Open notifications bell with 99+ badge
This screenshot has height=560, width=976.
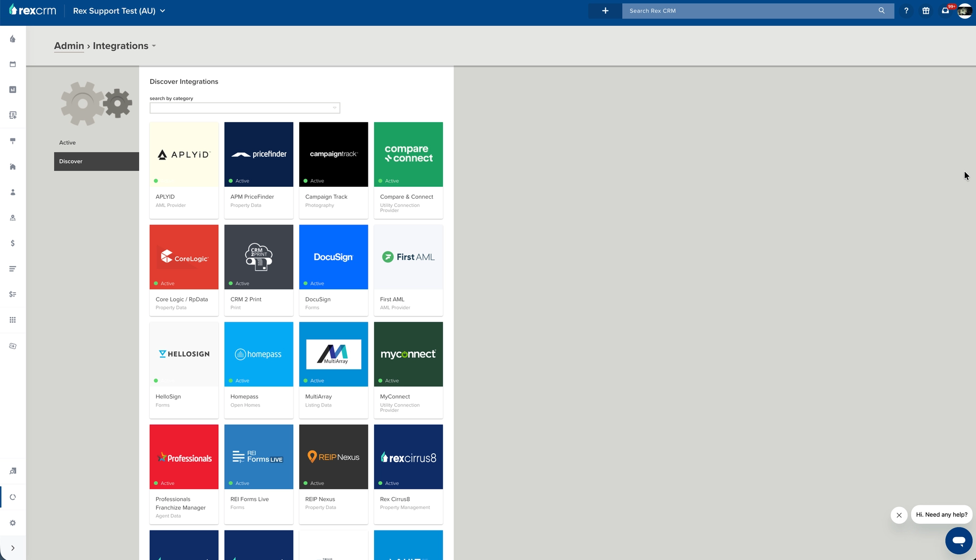click(946, 10)
